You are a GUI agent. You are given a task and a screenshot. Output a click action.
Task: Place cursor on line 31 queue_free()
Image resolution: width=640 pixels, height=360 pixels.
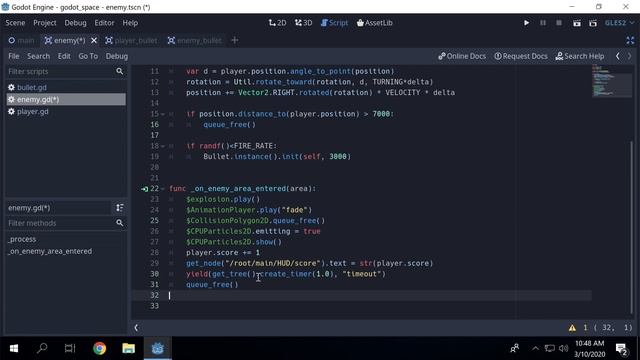point(212,284)
